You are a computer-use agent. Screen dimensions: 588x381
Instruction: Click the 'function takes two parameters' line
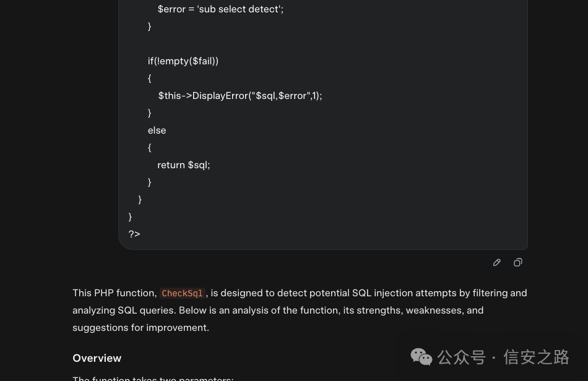pyautogui.click(x=153, y=378)
